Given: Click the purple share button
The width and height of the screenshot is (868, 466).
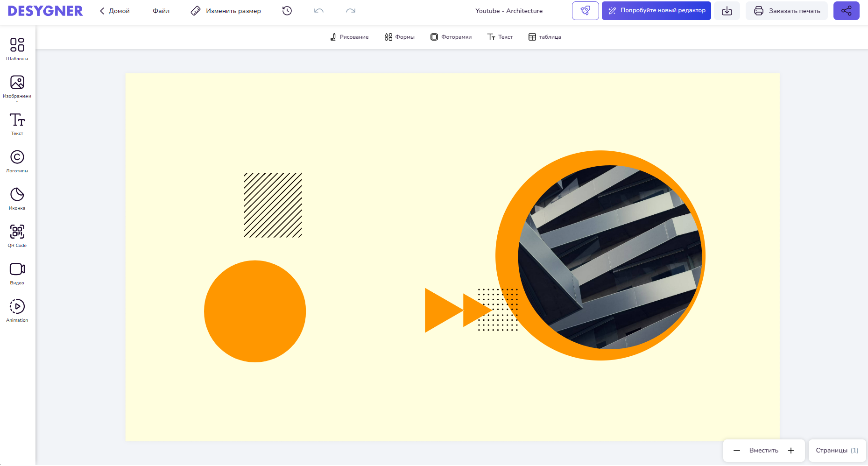Looking at the screenshot, I should [x=847, y=11].
